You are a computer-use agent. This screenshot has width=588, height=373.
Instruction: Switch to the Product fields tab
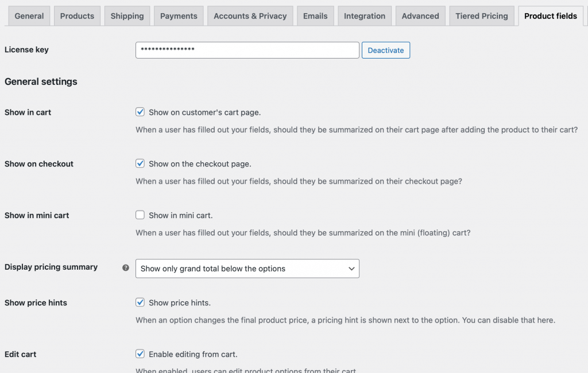coord(550,15)
